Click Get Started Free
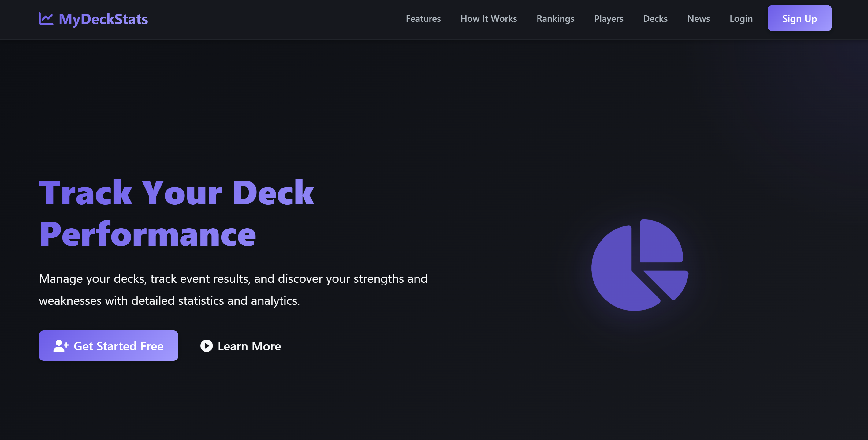The image size is (868, 440). (x=109, y=346)
